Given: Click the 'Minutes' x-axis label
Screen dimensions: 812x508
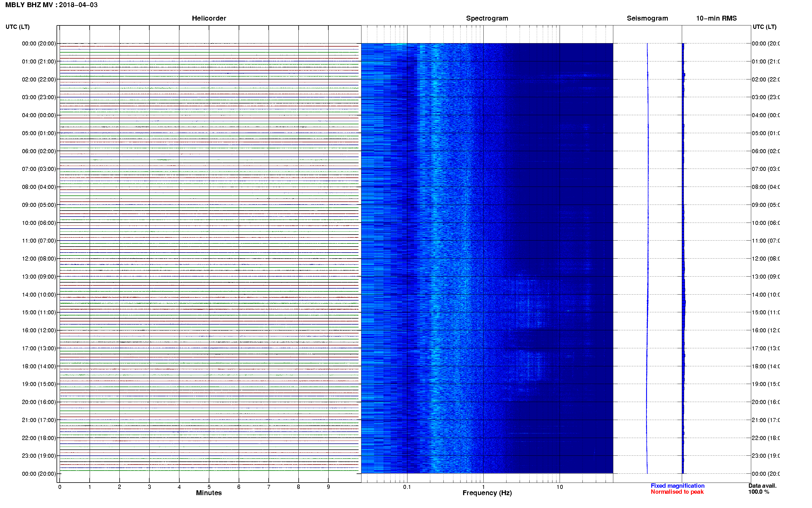Looking at the screenshot, I should (x=209, y=493).
